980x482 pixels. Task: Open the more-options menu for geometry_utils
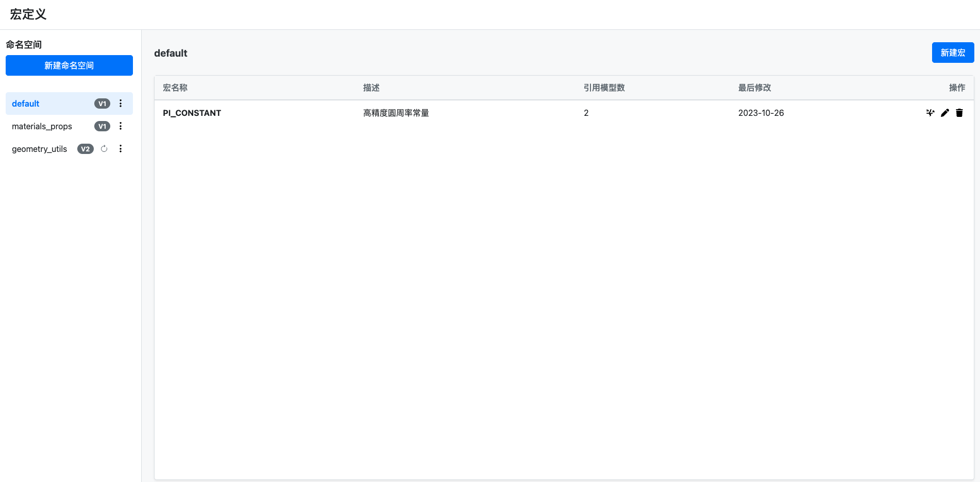pos(121,149)
